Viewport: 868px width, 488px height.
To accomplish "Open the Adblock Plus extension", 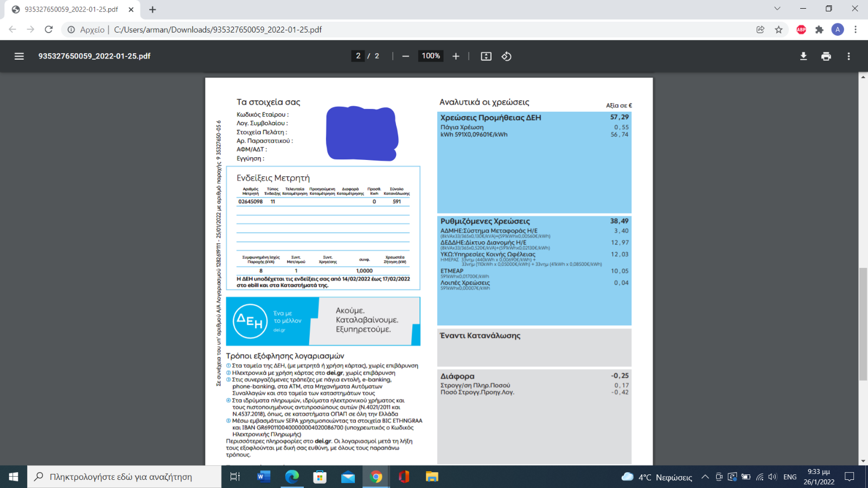I will point(801,30).
